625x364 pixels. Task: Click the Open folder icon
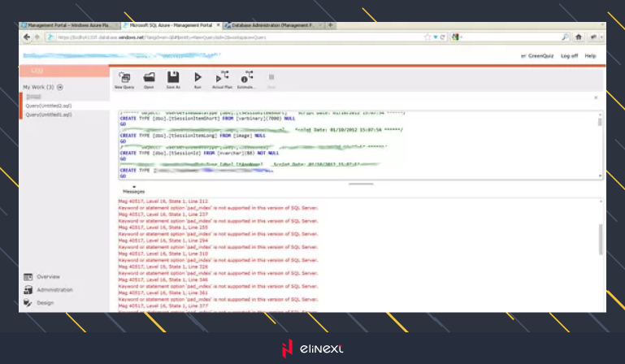(x=149, y=79)
